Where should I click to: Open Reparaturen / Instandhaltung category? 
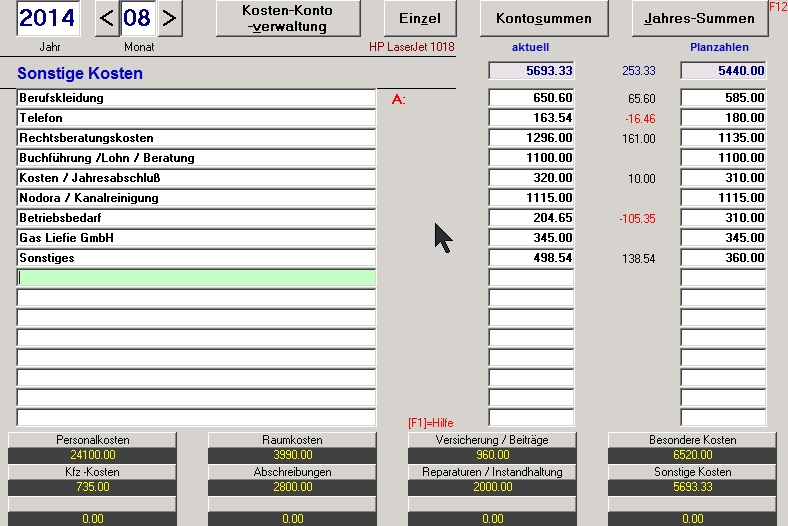point(492,472)
